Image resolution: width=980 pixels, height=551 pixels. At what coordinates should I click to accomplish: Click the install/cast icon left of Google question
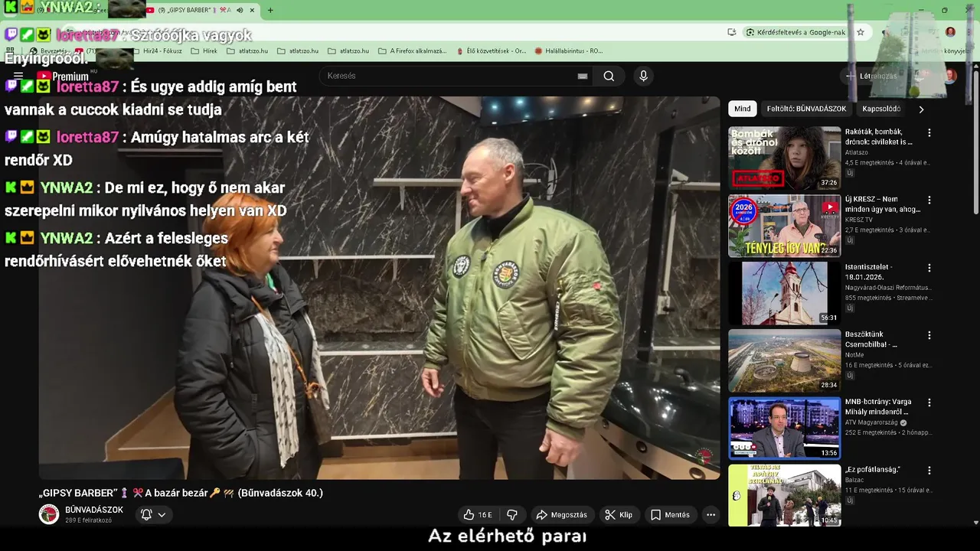[x=732, y=32]
